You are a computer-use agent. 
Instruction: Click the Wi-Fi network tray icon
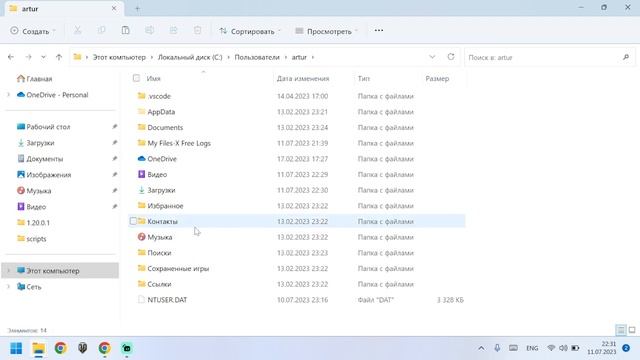point(551,348)
